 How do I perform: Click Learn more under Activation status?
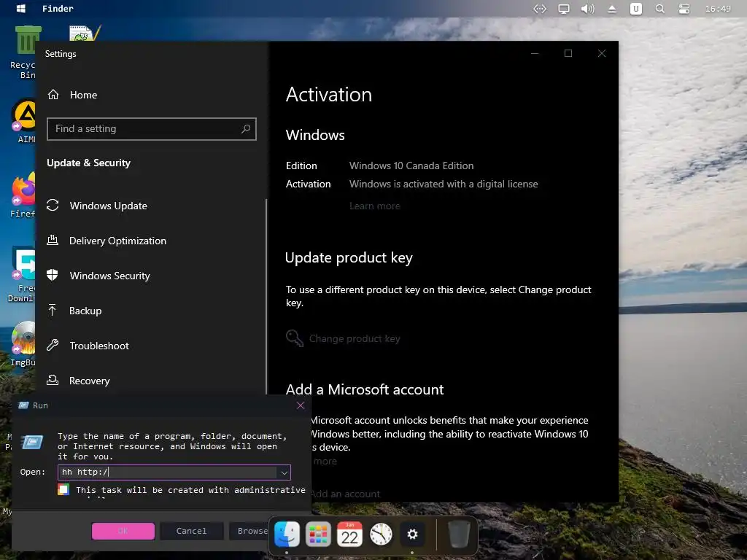coord(374,206)
